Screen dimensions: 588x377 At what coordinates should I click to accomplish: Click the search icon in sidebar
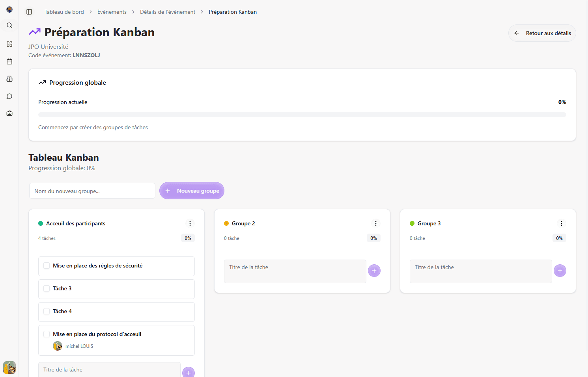click(9, 25)
